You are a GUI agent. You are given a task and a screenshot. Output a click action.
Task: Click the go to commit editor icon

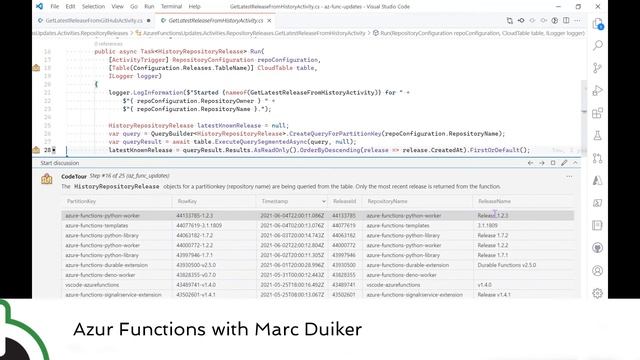click(521, 20)
